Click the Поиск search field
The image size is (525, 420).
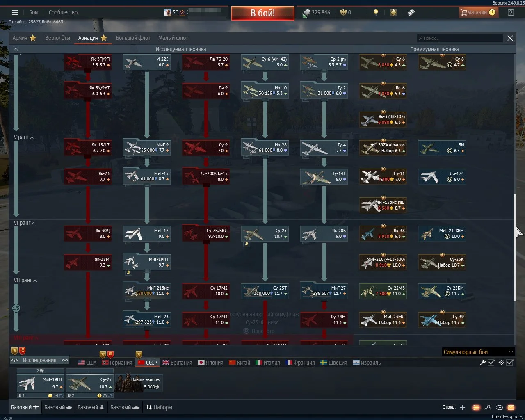460,38
